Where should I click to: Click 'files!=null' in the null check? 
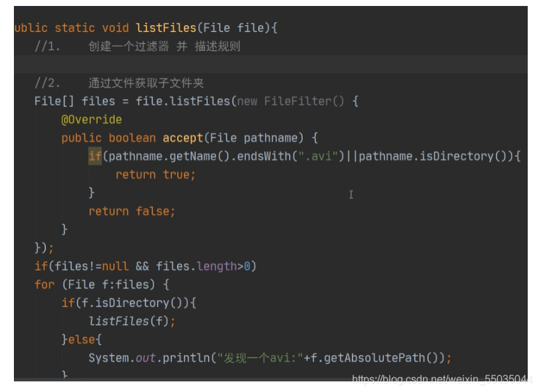[x=91, y=267]
